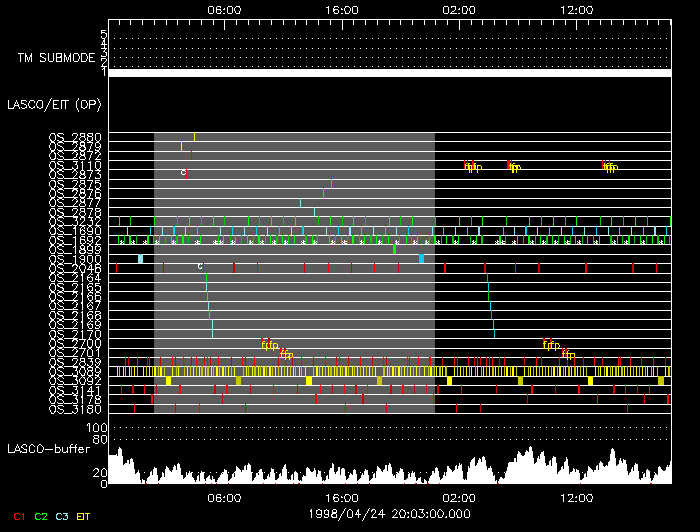Select the green C2 legend label
The height and width of the screenshot is (532, 700).
coord(41,516)
